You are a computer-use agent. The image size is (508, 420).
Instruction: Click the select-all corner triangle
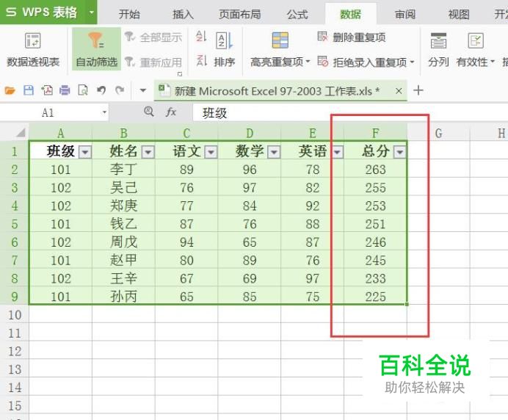tap(21, 133)
